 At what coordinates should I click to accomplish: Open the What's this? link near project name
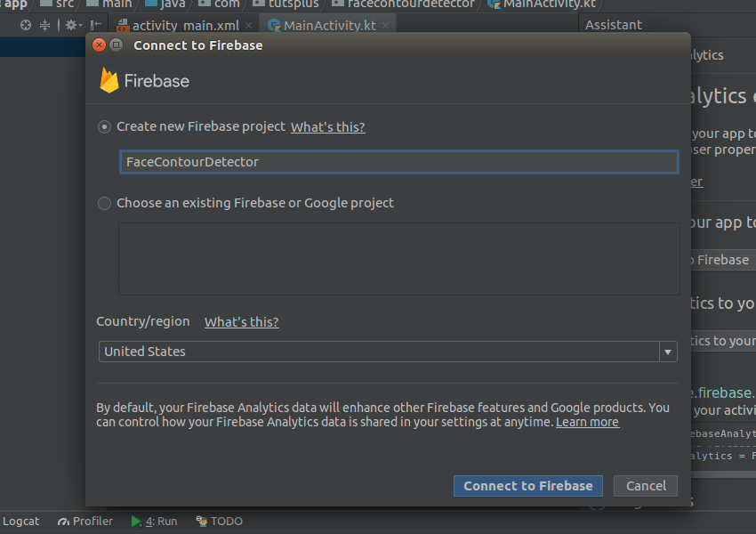pyautogui.click(x=327, y=126)
